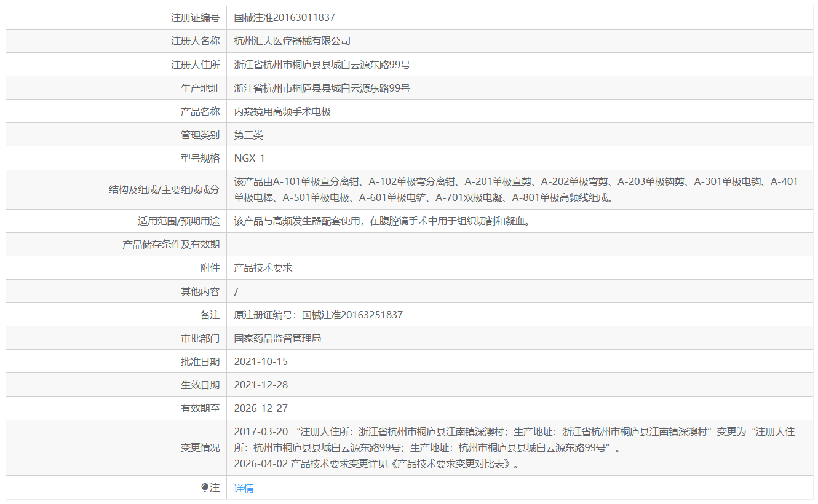This screenshot has height=504, width=818.
Task: Click the 批准日期 label
Action: pyautogui.click(x=200, y=361)
